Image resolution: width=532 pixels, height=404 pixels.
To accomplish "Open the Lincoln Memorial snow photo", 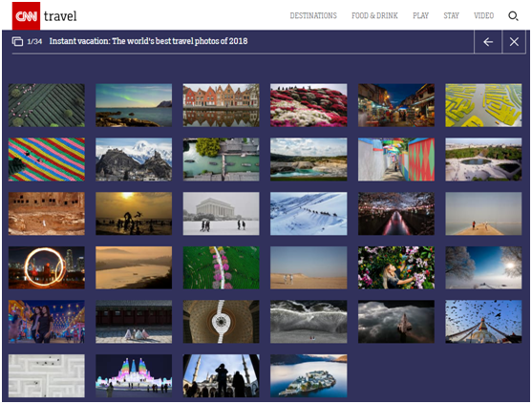I will 221,214.
